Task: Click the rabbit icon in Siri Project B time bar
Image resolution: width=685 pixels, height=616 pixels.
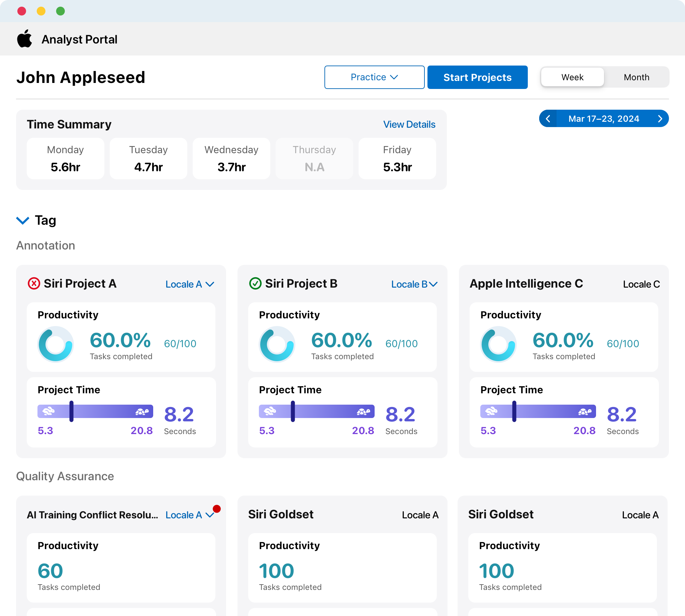Action: point(270,411)
